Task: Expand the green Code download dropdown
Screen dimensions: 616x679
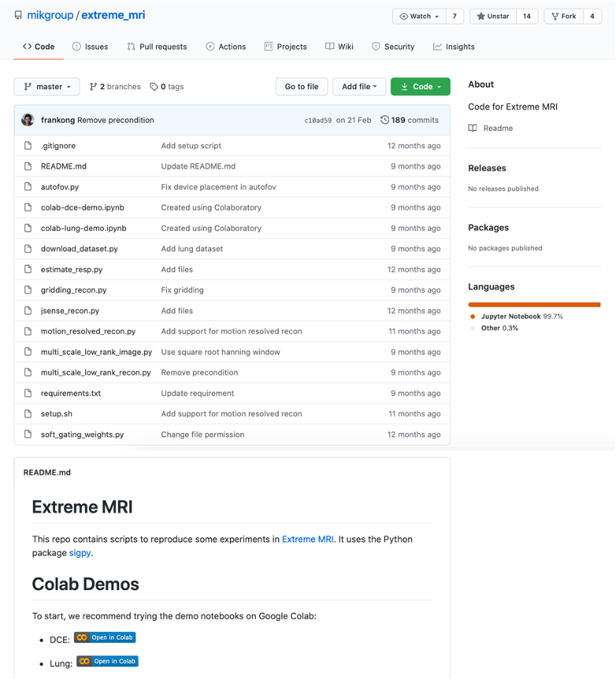Action: coord(420,87)
